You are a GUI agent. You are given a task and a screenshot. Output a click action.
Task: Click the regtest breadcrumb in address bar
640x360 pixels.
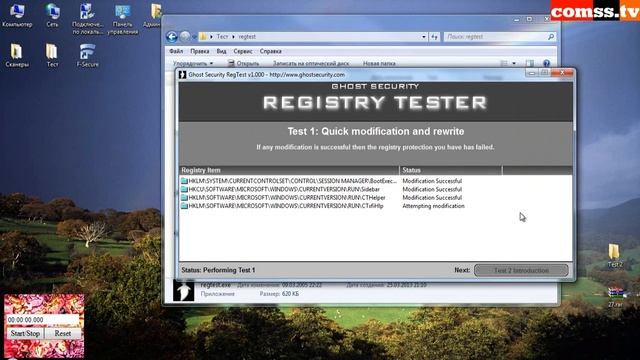[247, 37]
